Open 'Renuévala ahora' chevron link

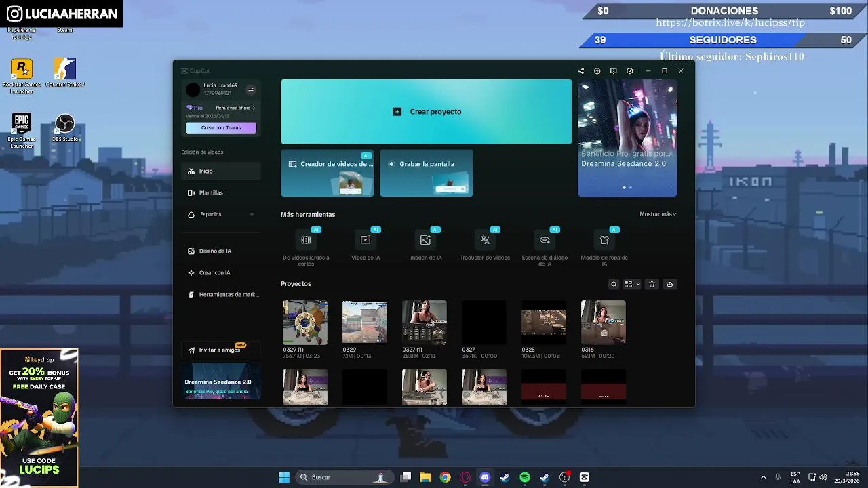[x=235, y=108]
